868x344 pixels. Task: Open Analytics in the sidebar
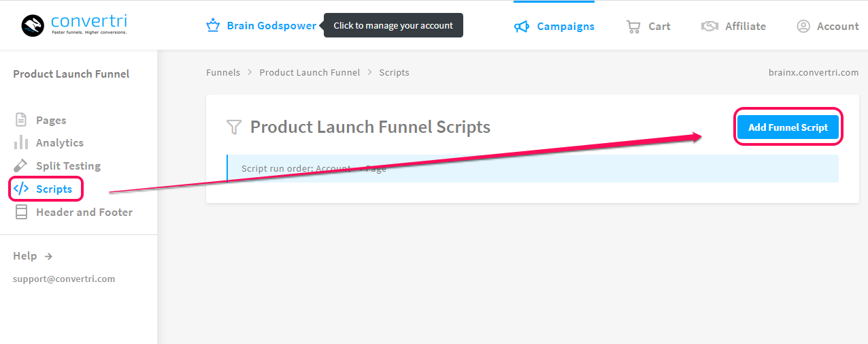coord(60,142)
